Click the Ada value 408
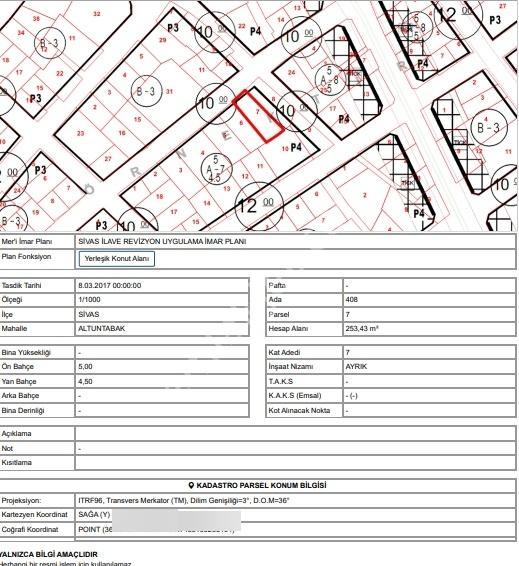Viewport: 519px width, 566px height. click(352, 300)
